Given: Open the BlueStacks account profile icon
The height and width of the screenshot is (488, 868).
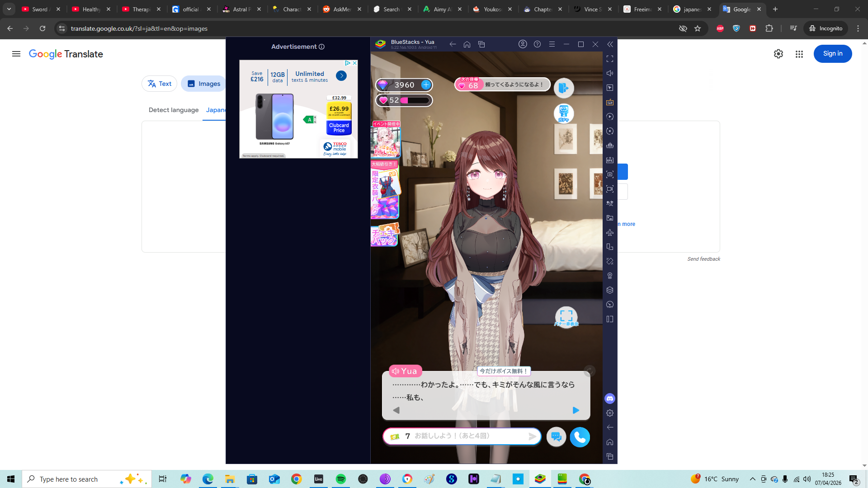Looking at the screenshot, I should click(x=523, y=44).
